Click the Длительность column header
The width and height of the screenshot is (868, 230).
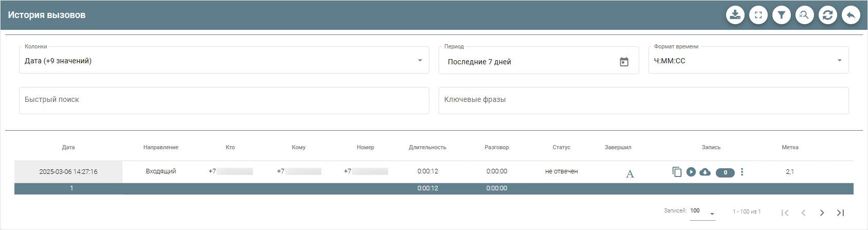tap(427, 147)
